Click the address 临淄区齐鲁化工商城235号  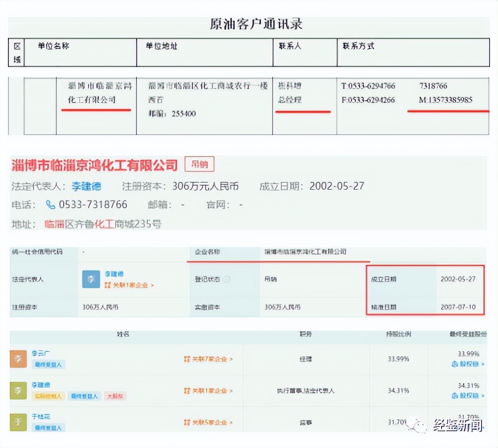[x=103, y=224]
